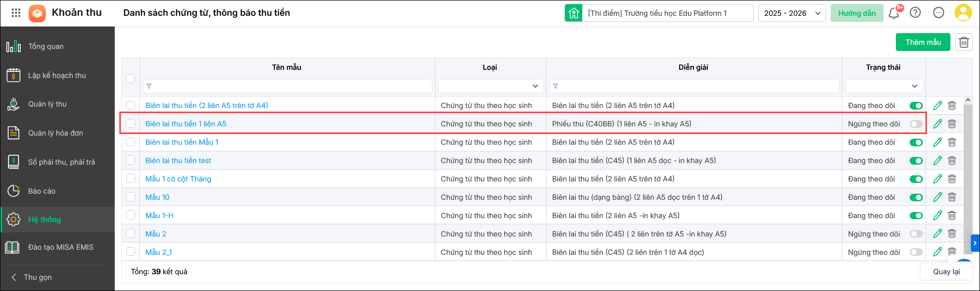
Task: Open the Loại column filter dropdown
Action: [x=490, y=86]
